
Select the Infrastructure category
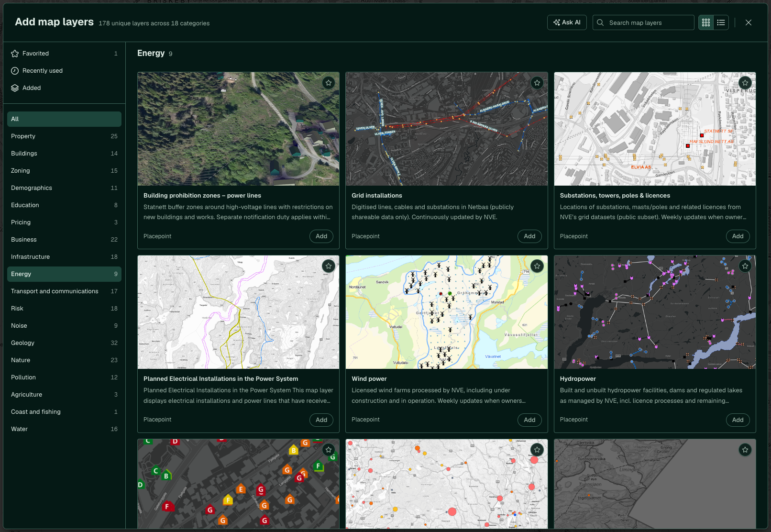(x=64, y=257)
